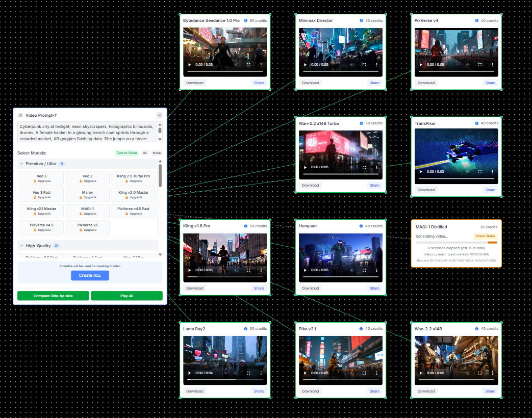
Task: Click the Video Prompt-1 text field
Action: point(87,132)
